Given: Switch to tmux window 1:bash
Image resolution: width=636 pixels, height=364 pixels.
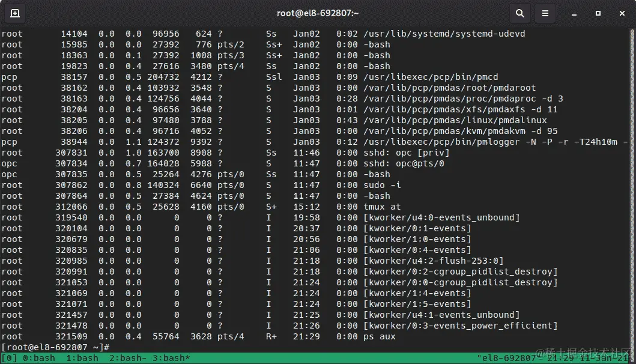Looking at the screenshot, I should pos(82,359).
